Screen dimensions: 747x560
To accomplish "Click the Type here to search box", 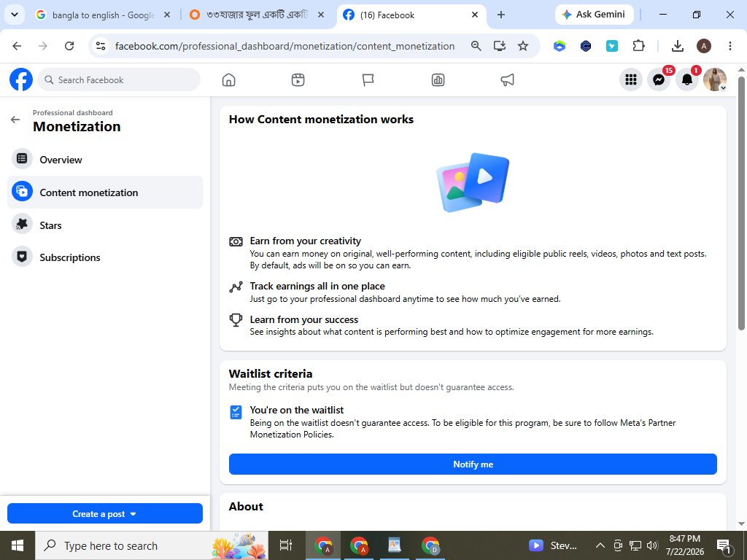I will pos(152,545).
